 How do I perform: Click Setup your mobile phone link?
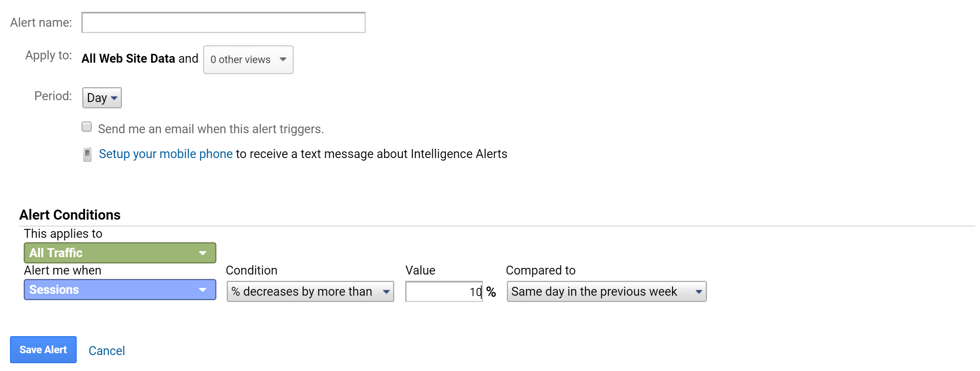tap(166, 154)
